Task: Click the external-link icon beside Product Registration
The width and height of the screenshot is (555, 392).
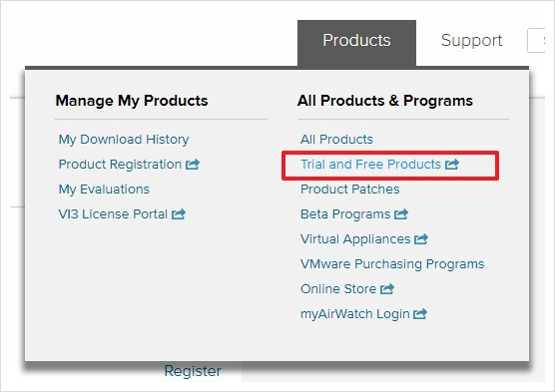Action: [x=193, y=165]
